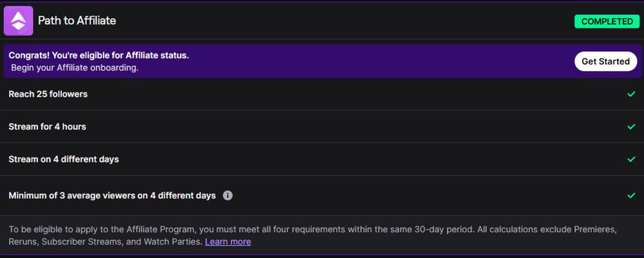This screenshot has height=258, width=644.
Task: Click checkmark for Stream for 4 hours
Action: pos(631,126)
